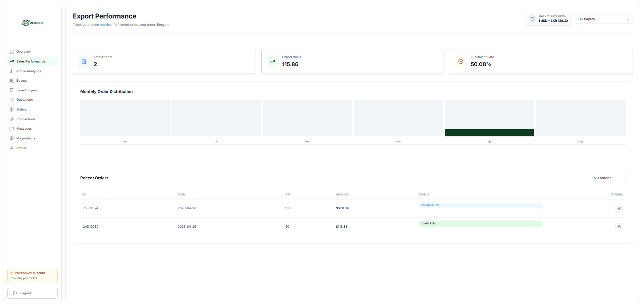The width and height of the screenshot is (644, 306).
Task: Click the Profile person icon
Action: point(12,148)
